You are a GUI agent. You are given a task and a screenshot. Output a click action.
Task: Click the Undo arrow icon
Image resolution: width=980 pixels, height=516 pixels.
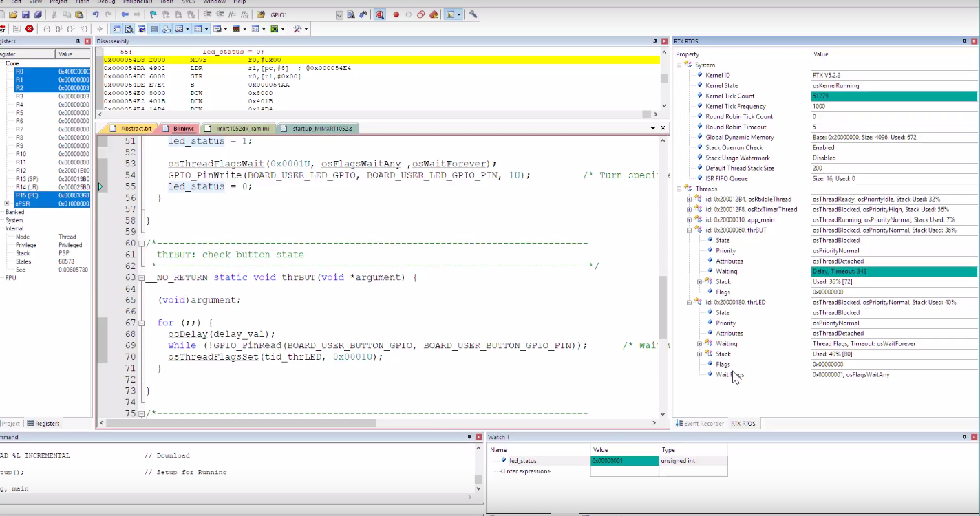click(96, 14)
